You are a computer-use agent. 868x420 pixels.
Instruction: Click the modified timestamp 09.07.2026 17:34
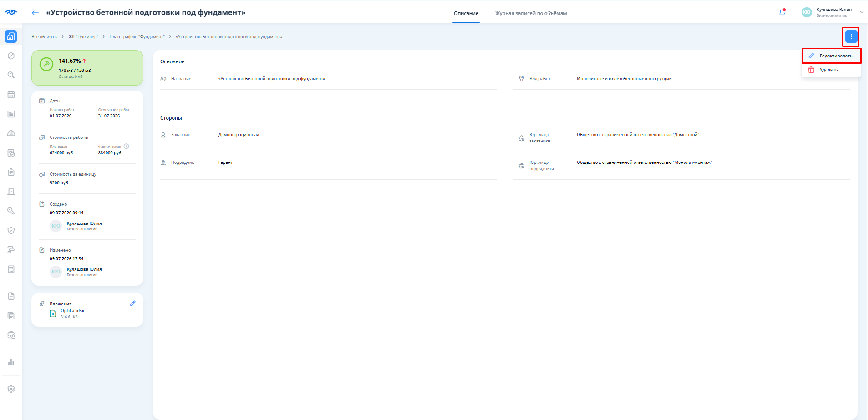(66, 259)
